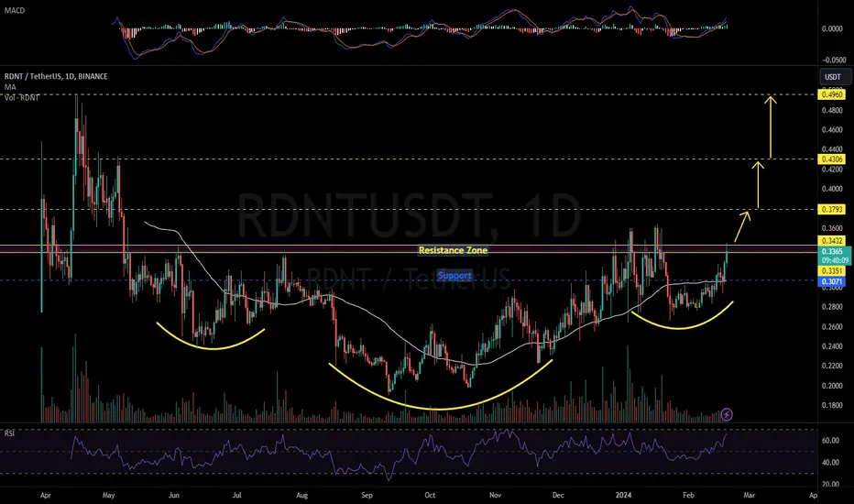
Task: Open the USDT currency selector
Action: tap(835, 77)
